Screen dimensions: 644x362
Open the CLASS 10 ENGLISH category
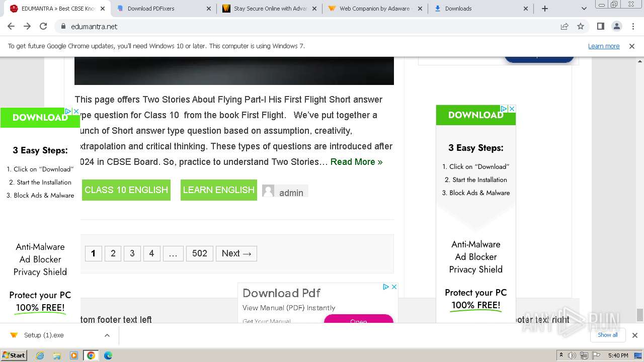tap(126, 190)
